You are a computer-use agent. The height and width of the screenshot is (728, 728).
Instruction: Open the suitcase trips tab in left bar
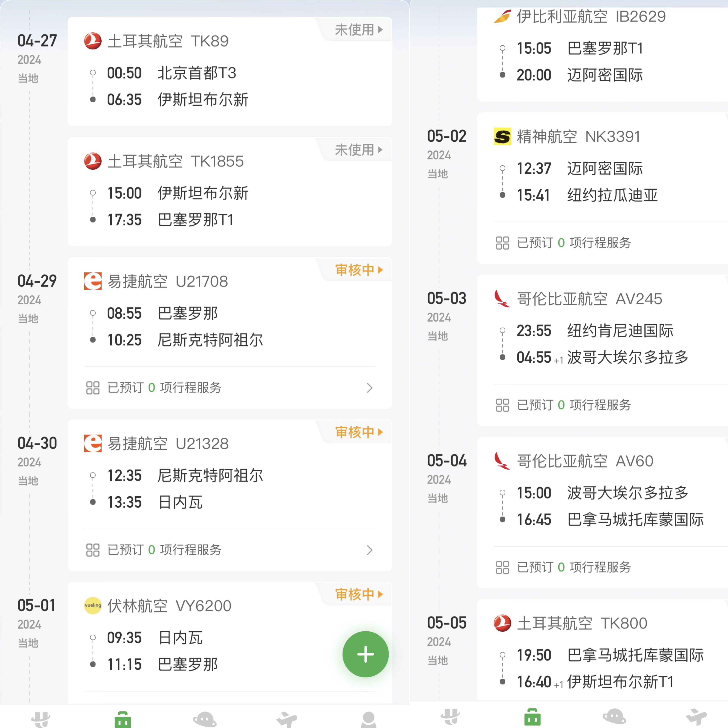(123, 719)
